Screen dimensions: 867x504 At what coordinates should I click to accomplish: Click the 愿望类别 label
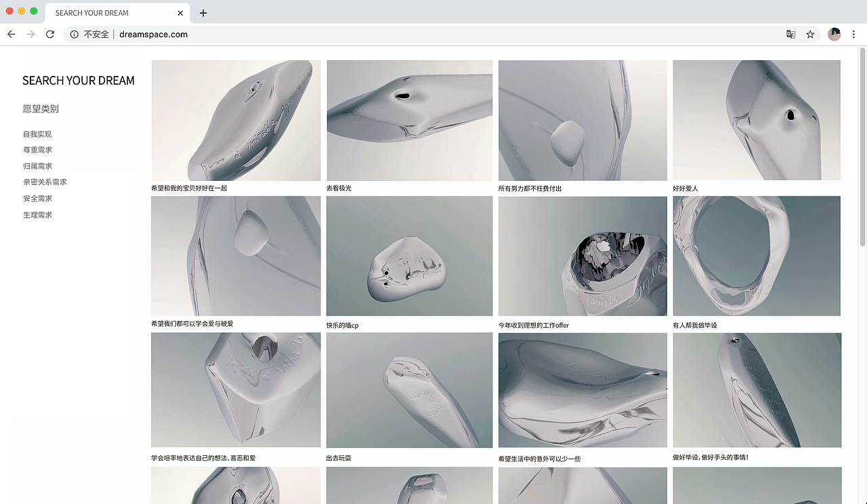[41, 108]
